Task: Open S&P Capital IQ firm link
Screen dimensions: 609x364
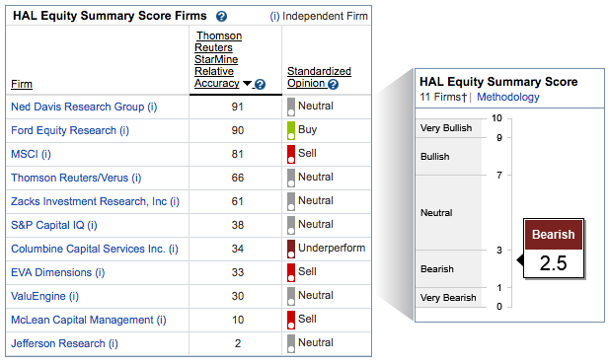Action: (54, 225)
